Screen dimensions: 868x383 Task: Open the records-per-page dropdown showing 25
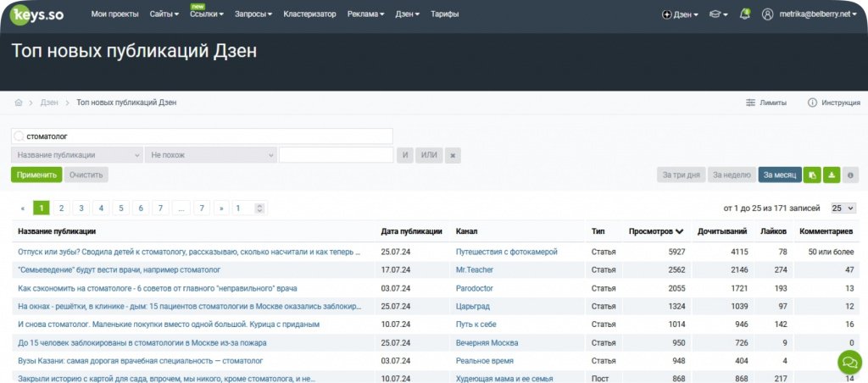tap(843, 208)
